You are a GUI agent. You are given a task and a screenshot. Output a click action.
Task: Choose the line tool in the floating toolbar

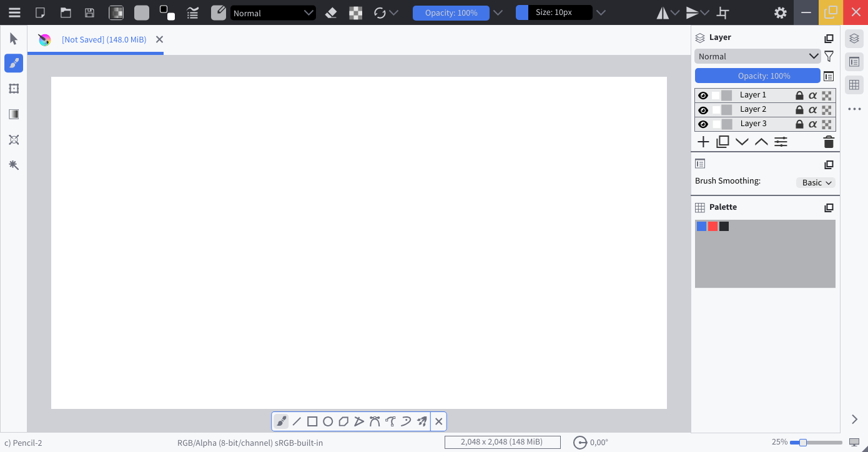pyautogui.click(x=297, y=421)
